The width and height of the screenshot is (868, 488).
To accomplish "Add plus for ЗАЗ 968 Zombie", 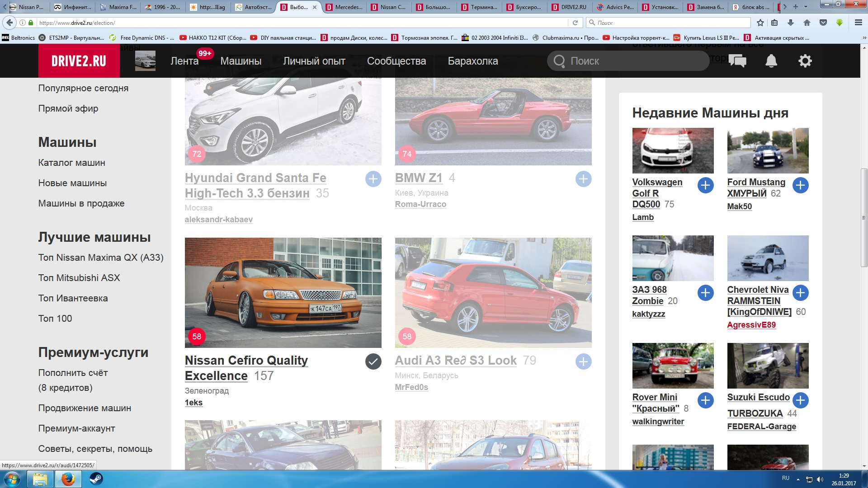I will click(706, 293).
